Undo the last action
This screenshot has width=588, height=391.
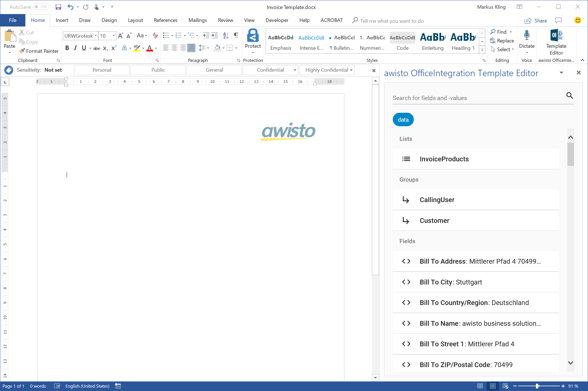pyautogui.click(x=70, y=7)
